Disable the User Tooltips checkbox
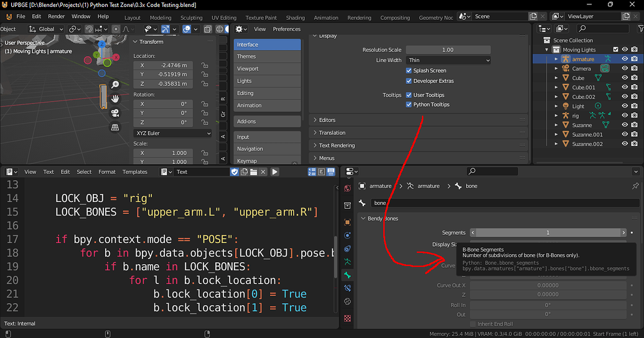This screenshot has height=338, width=644. coord(409,95)
